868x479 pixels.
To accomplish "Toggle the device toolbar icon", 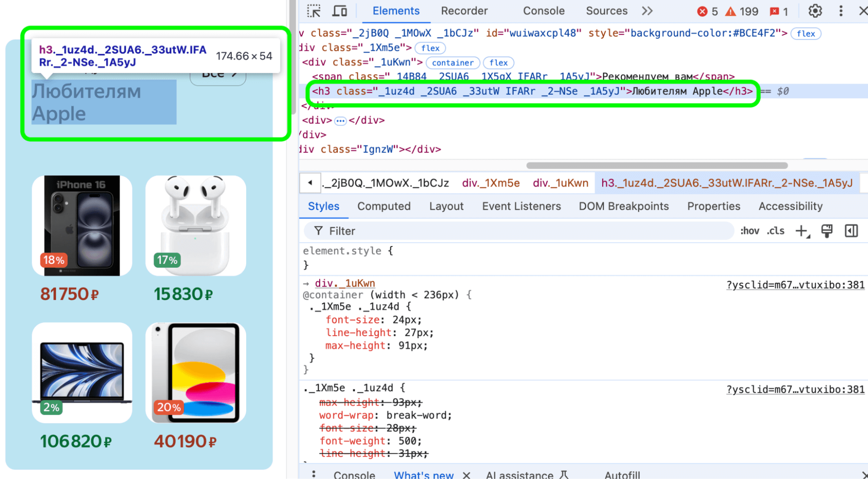I will point(340,11).
